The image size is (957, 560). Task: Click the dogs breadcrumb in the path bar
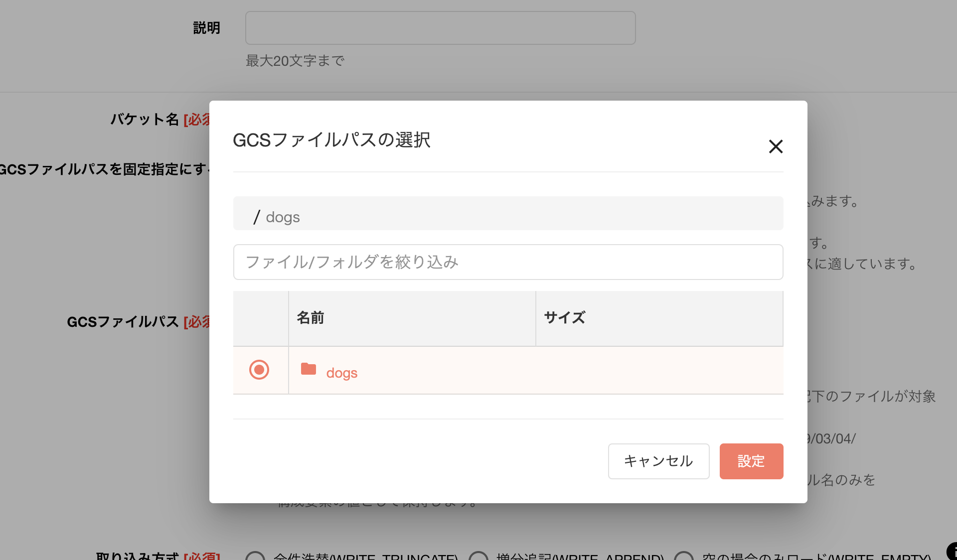283,216
